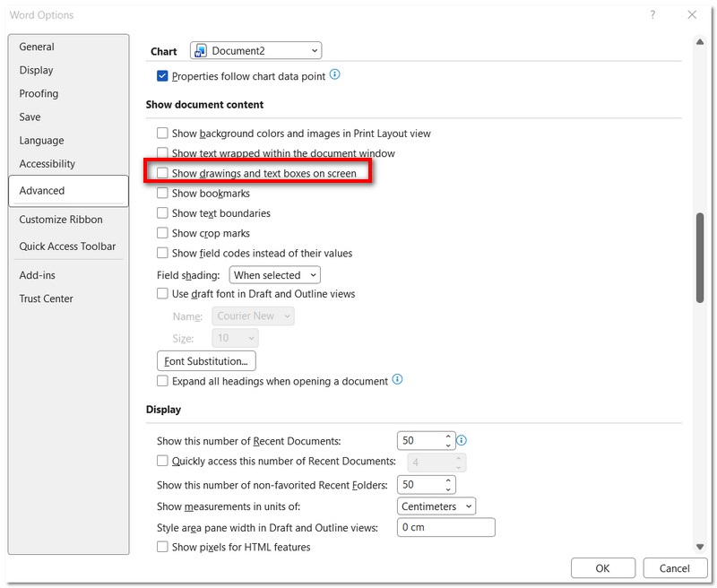
Task: Switch to the Display settings page
Action: click(x=36, y=70)
